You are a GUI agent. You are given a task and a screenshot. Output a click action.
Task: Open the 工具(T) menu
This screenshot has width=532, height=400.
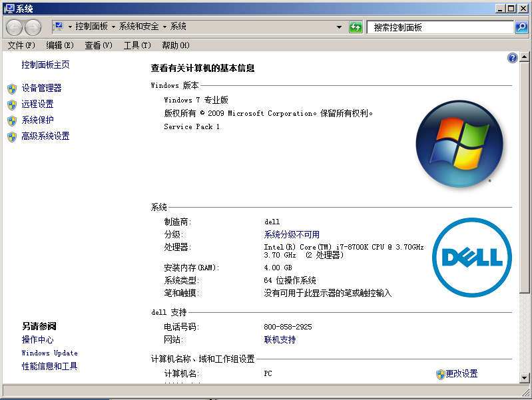(137, 45)
